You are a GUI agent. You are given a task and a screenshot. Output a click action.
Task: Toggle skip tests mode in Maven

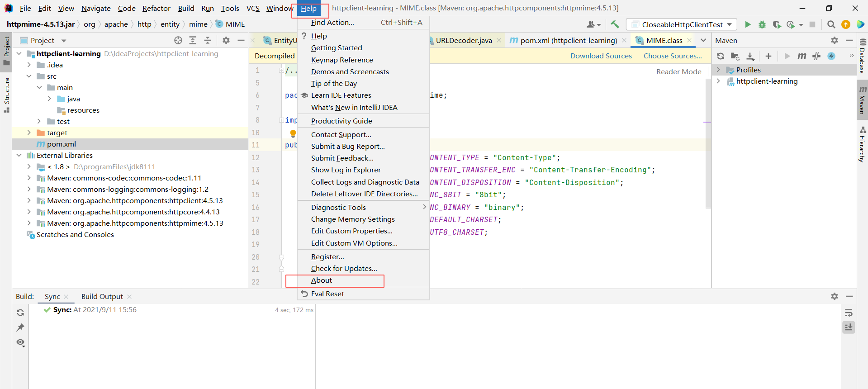831,56
